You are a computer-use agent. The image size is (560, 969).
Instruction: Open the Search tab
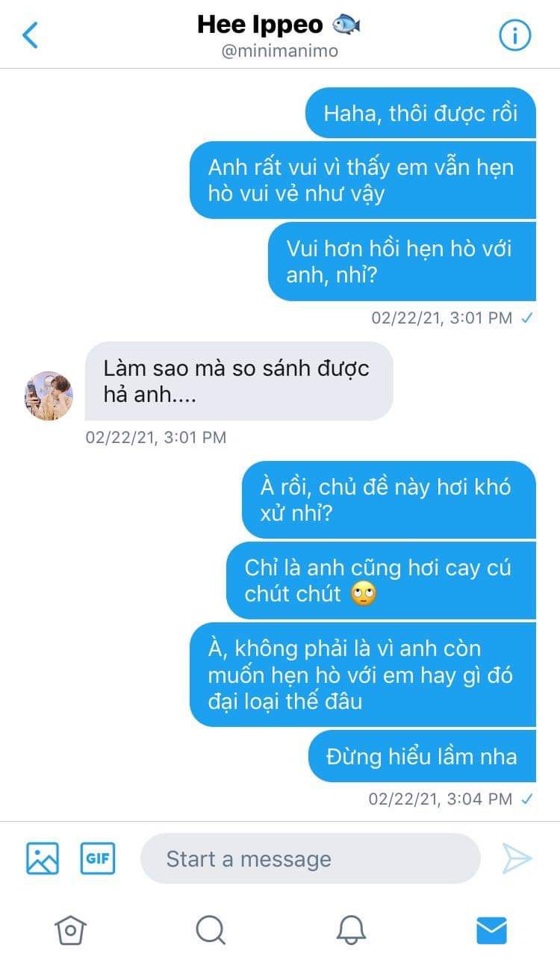211,930
